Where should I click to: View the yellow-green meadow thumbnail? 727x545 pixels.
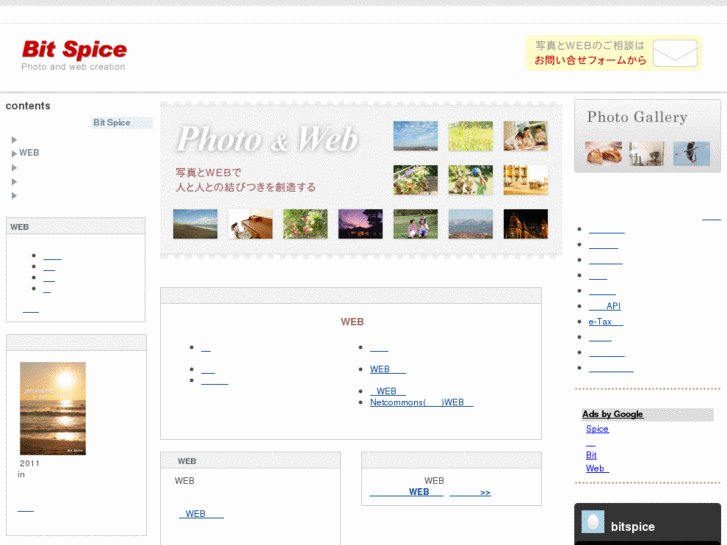[471, 136]
